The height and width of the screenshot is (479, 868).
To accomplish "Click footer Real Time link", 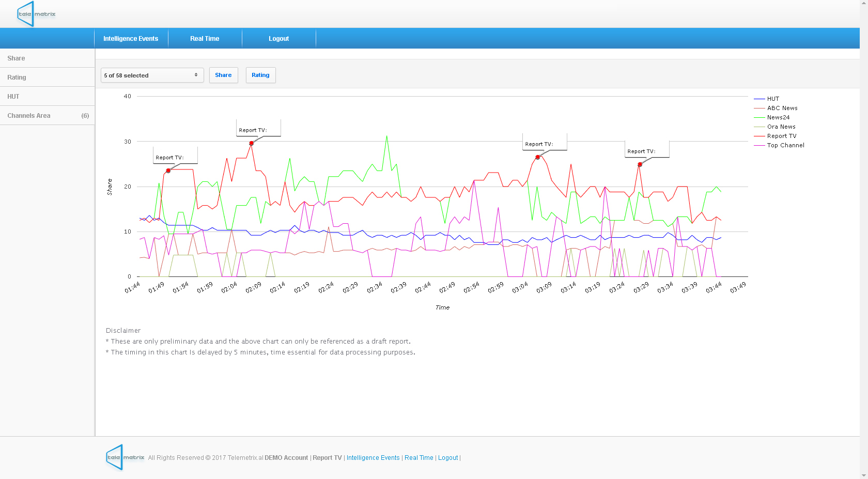I will point(419,458).
